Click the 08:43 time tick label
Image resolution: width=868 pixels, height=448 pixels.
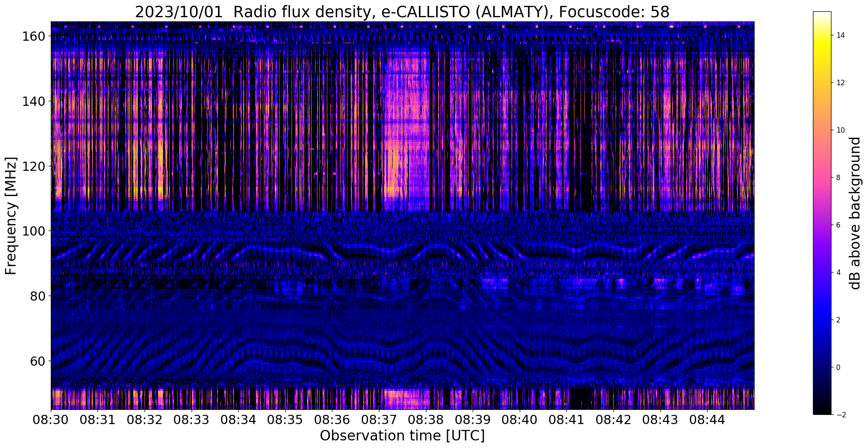pos(660,420)
